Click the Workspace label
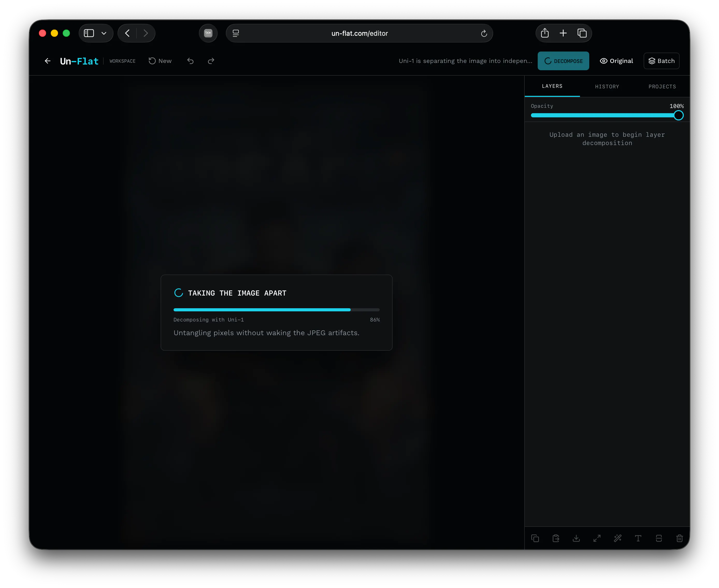 click(122, 61)
